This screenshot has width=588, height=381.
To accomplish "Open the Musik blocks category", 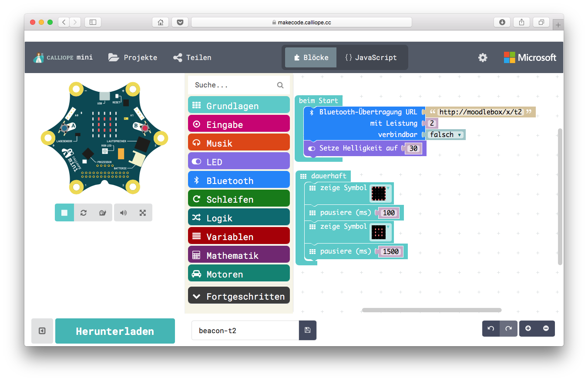I will pyautogui.click(x=239, y=142).
